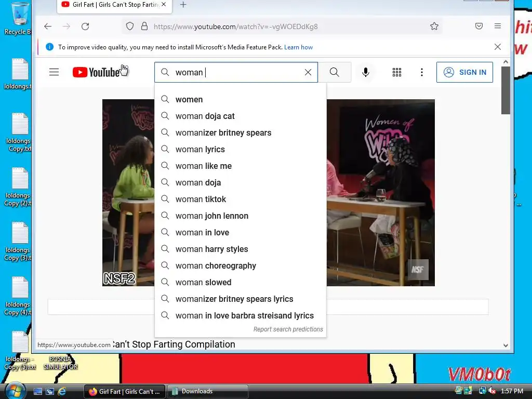The height and width of the screenshot is (399, 532).
Task: Choose suggestion "women"
Action: (x=240, y=99)
